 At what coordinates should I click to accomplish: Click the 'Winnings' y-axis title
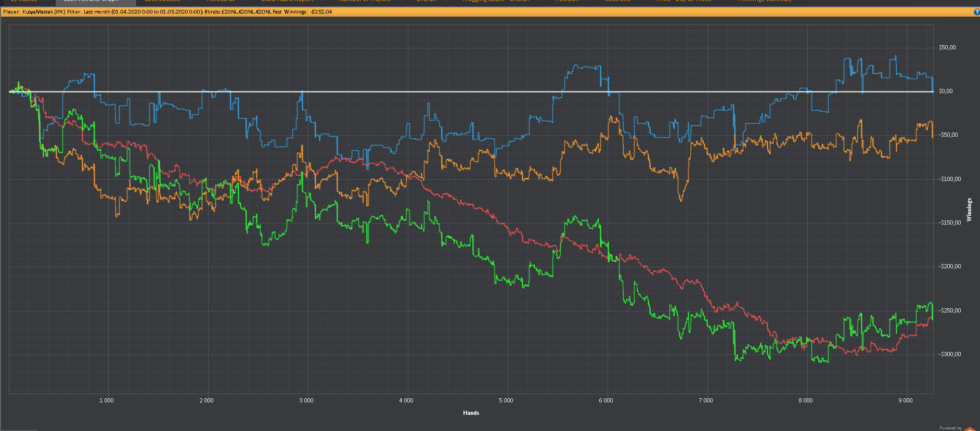tap(969, 210)
